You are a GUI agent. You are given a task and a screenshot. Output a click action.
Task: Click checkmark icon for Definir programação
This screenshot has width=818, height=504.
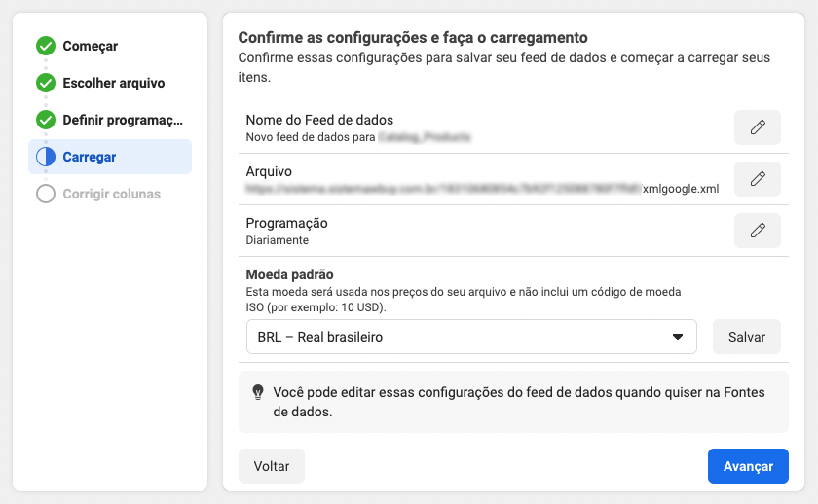point(46,120)
